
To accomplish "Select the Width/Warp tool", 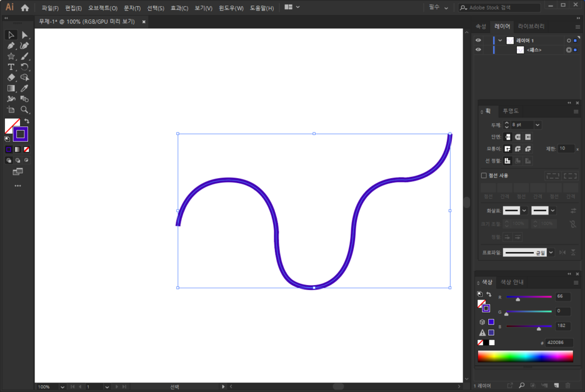I will (11, 99).
